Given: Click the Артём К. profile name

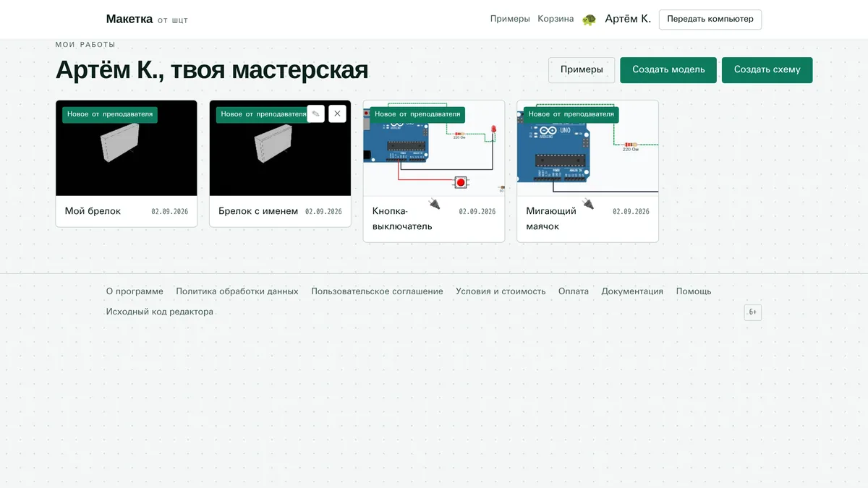Looking at the screenshot, I should tap(628, 19).
